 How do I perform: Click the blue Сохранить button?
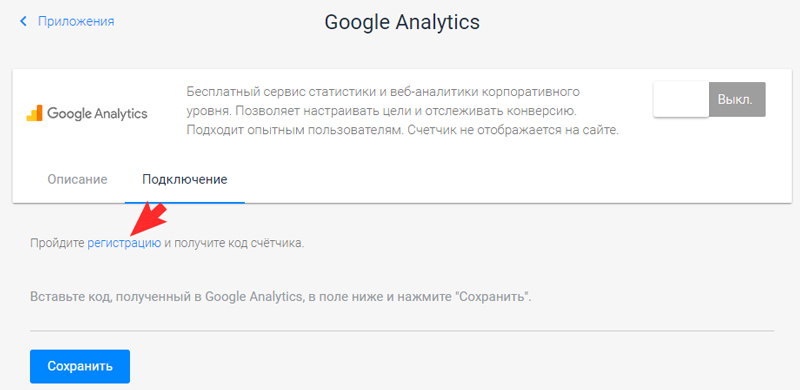tap(80, 367)
